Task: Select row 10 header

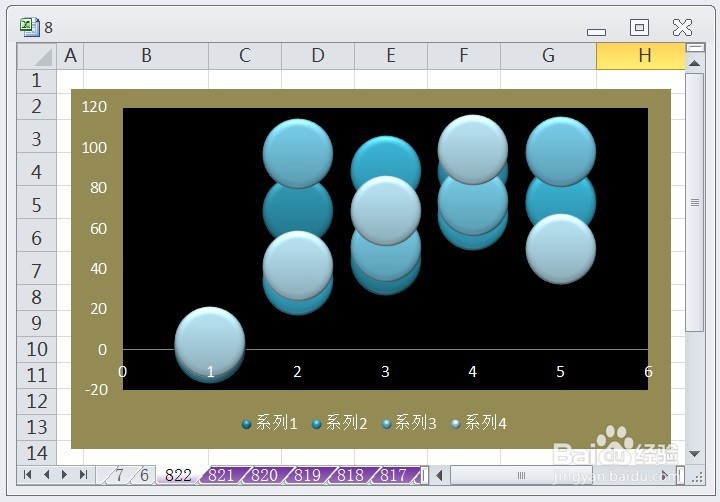Action: coord(37,350)
